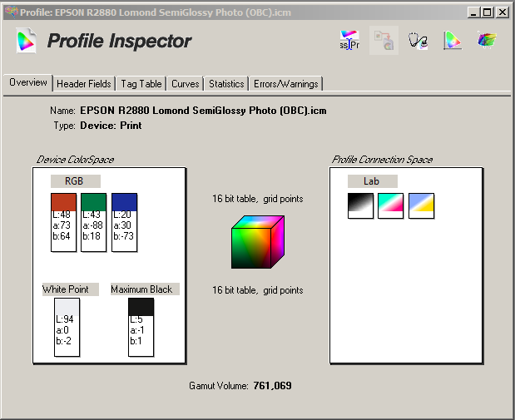The image size is (515, 420).
Task: Minimize the Profile Inspector window
Action: [x=473, y=12]
